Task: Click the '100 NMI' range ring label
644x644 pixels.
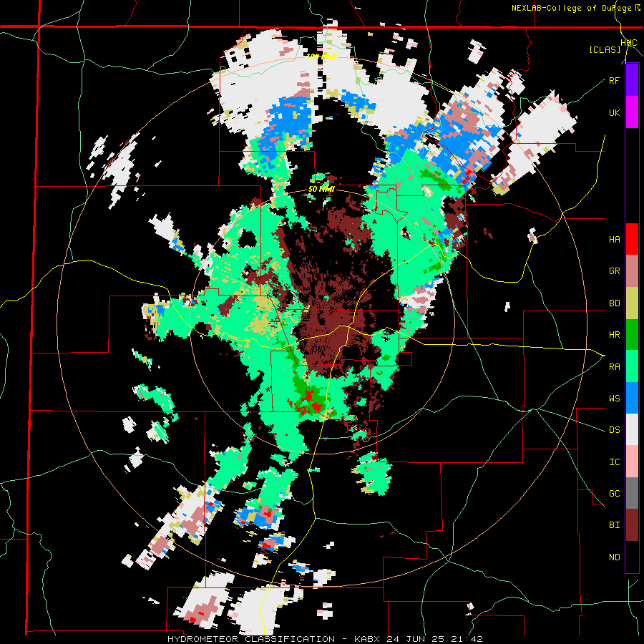Action: click(321, 57)
